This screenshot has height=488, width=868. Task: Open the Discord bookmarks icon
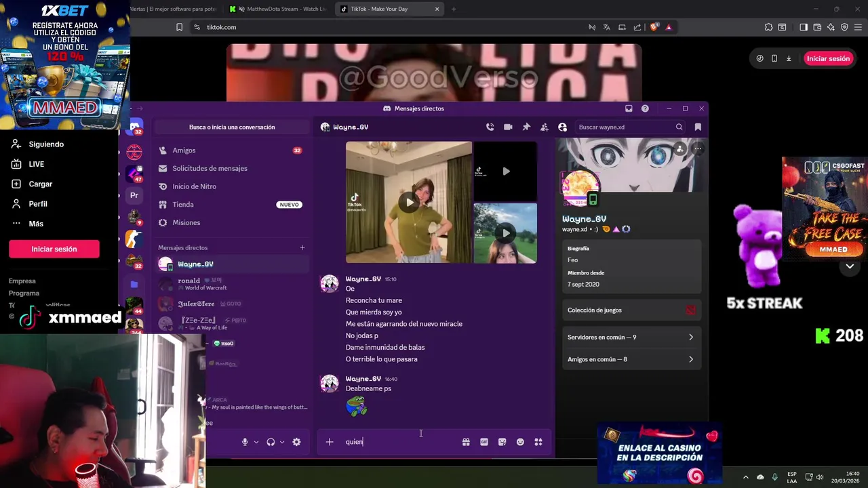(698, 127)
